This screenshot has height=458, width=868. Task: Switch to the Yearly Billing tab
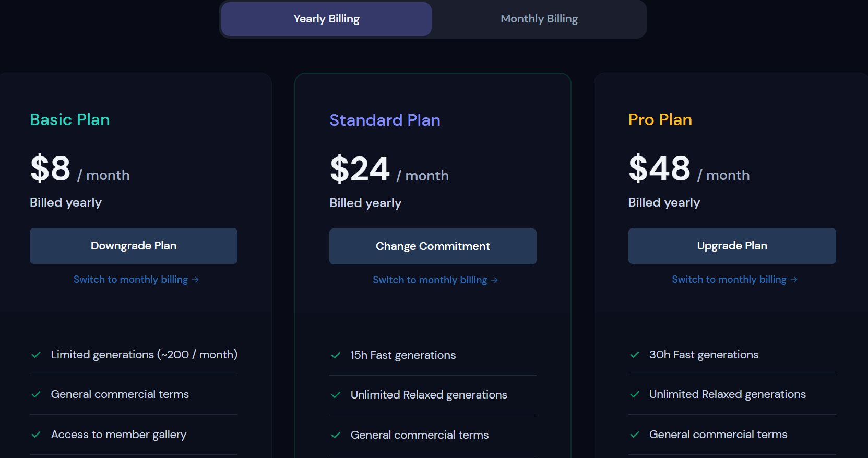pos(326,19)
